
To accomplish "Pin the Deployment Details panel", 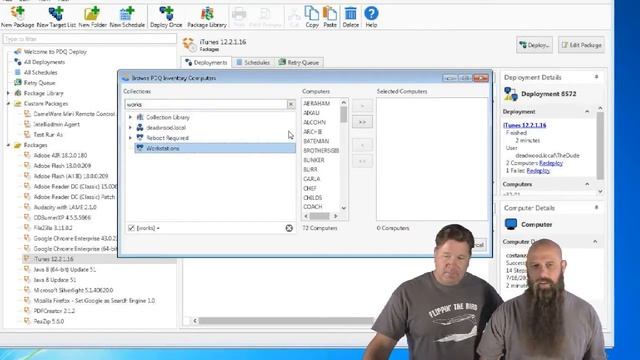I will pos(596,77).
